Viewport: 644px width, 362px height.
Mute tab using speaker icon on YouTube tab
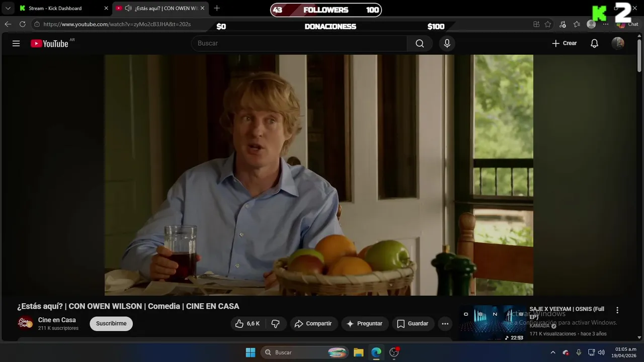128,8
